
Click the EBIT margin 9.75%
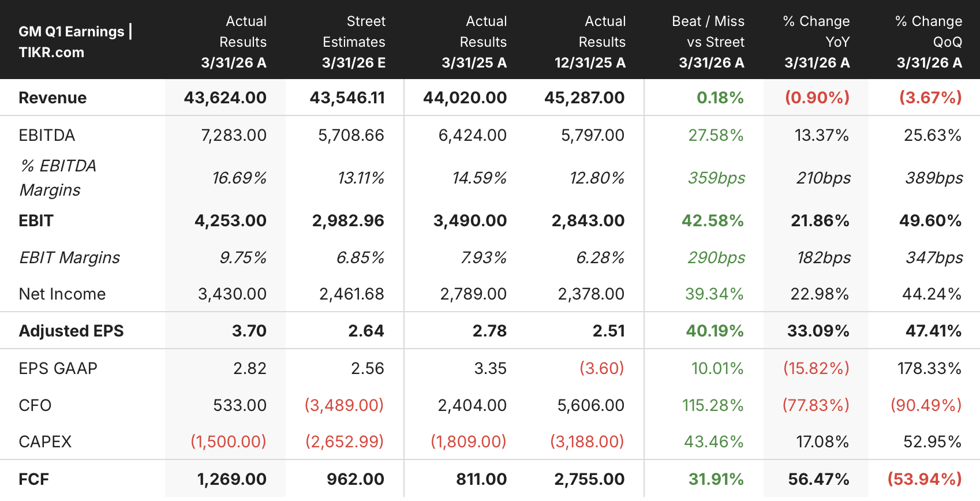tap(243, 257)
